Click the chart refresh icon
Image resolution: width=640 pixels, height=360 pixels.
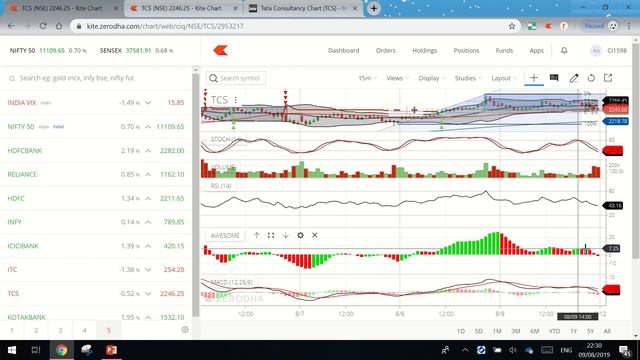tap(591, 78)
